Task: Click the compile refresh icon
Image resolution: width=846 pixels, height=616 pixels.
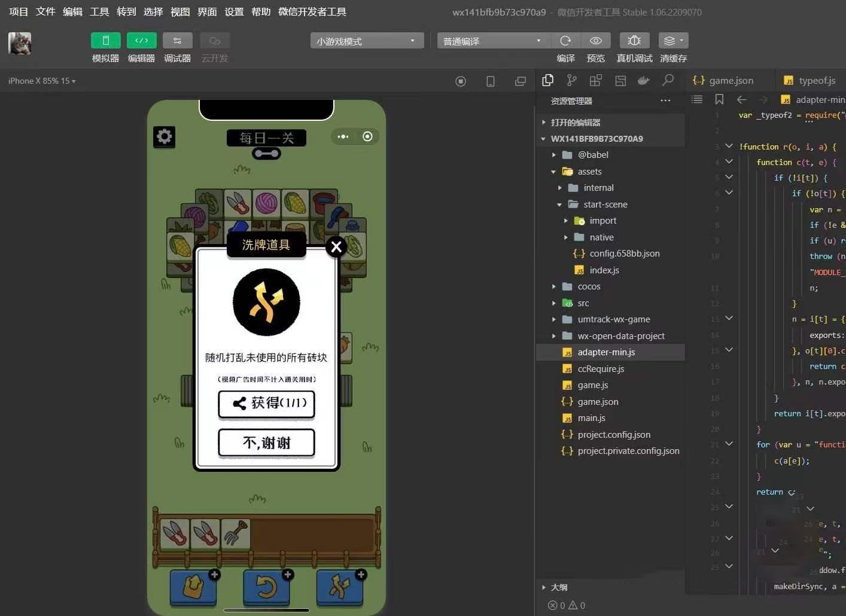Action: (565, 41)
